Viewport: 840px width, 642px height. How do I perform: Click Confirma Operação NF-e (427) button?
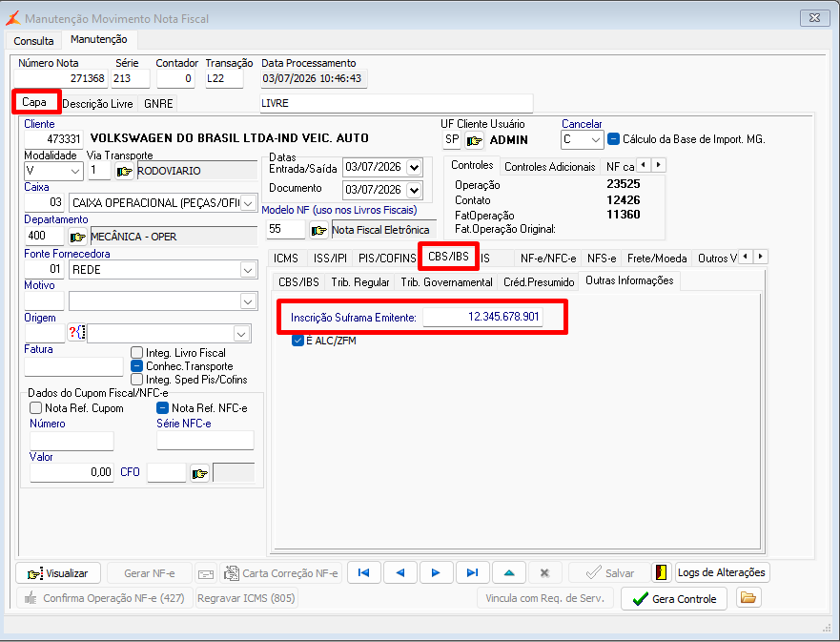click(105, 598)
